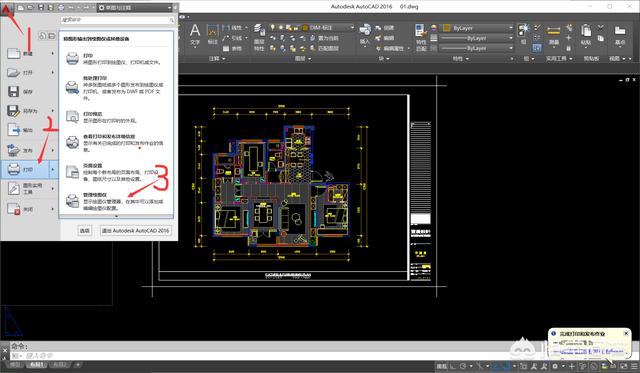Image resolution: width=640 pixels, height=373 pixels.
Task: Select the Print (打印) menu item
Action: (30, 169)
